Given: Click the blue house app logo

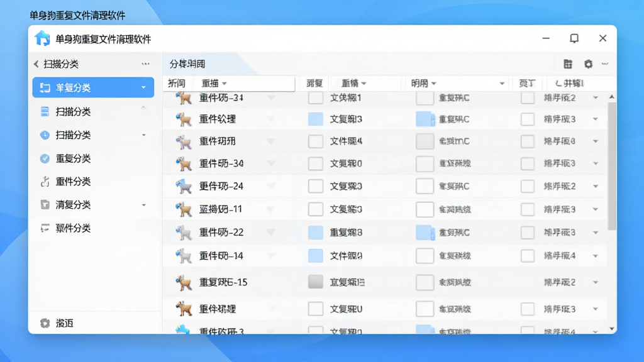Looking at the screenshot, I should [42, 38].
